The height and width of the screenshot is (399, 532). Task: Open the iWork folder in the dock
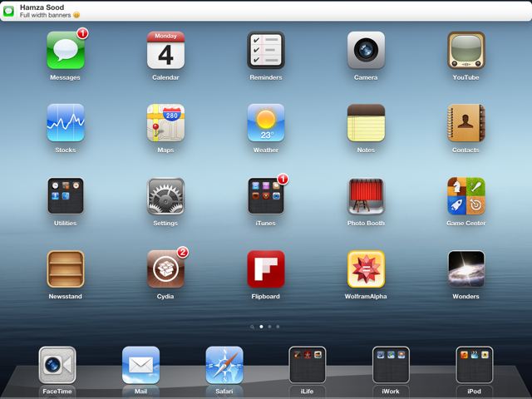pyautogui.click(x=391, y=365)
